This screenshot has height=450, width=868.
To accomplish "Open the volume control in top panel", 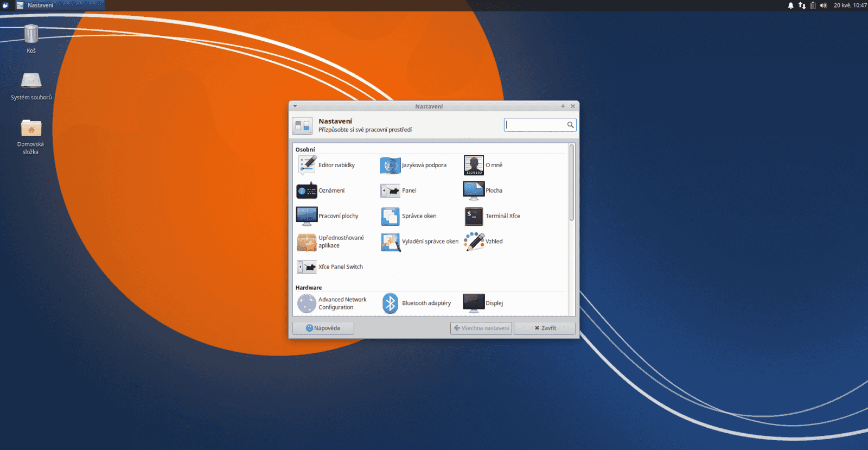I will point(824,5).
